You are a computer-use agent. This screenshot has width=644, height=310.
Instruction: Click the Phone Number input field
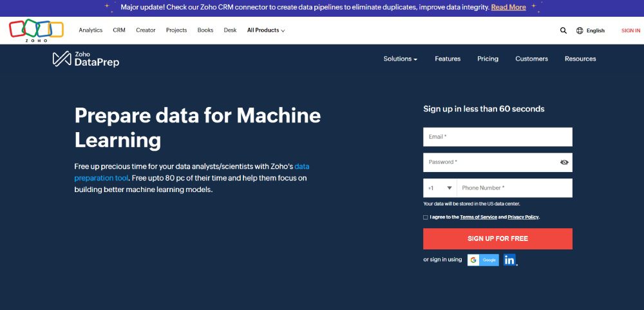coord(515,188)
